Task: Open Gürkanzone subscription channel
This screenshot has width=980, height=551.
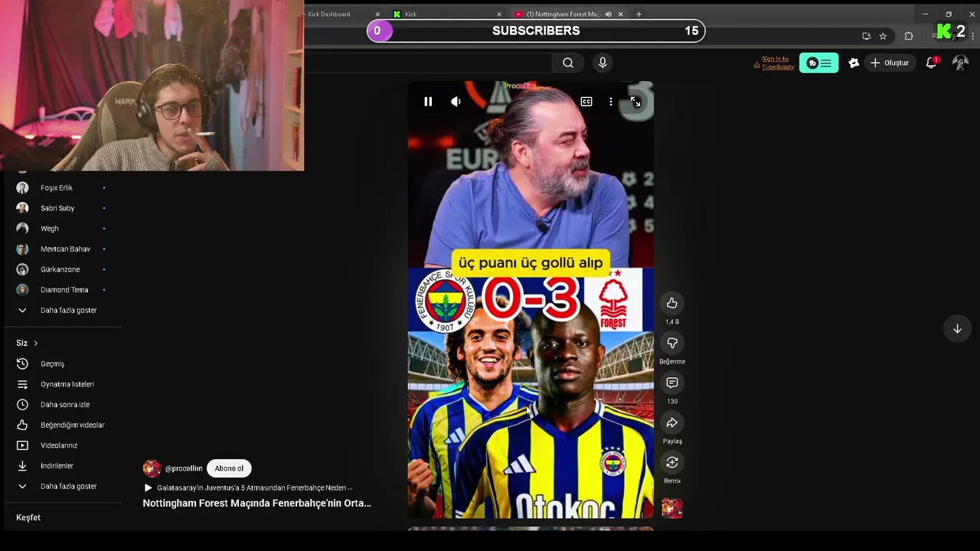Action: (x=61, y=269)
